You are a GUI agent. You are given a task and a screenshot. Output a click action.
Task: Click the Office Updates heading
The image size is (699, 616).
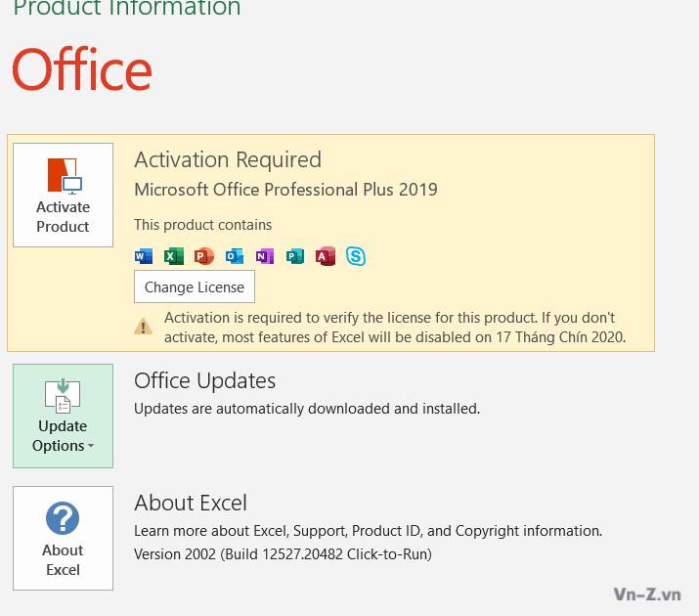[204, 380]
